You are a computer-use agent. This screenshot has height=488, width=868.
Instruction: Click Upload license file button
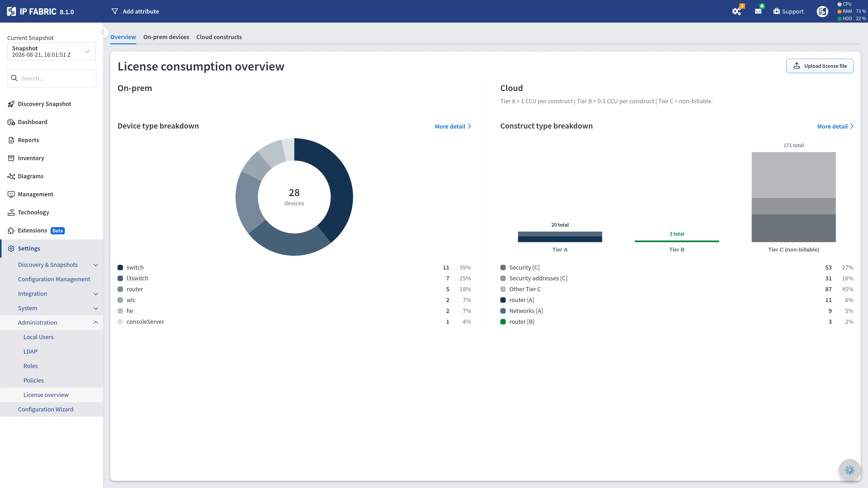point(819,66)
